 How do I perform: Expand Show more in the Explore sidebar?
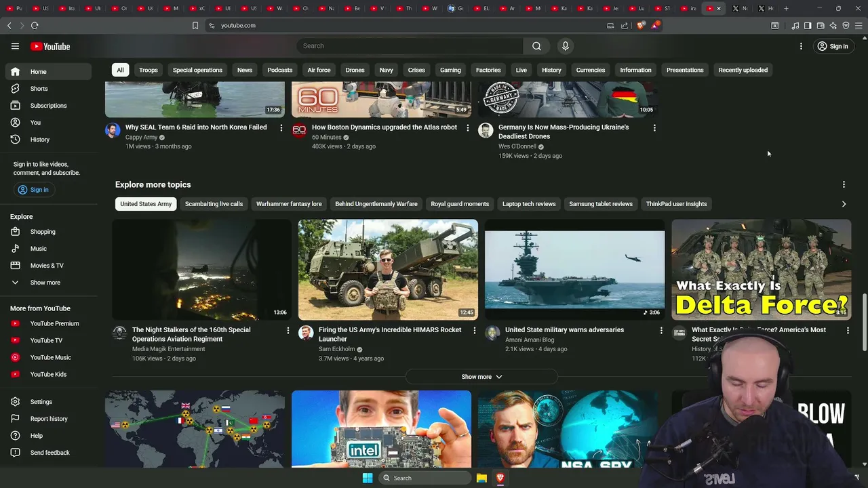[48, 283]
